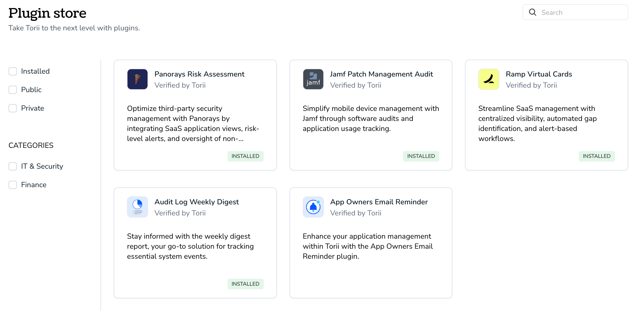Click the search magnifier icon

point(533,12)
